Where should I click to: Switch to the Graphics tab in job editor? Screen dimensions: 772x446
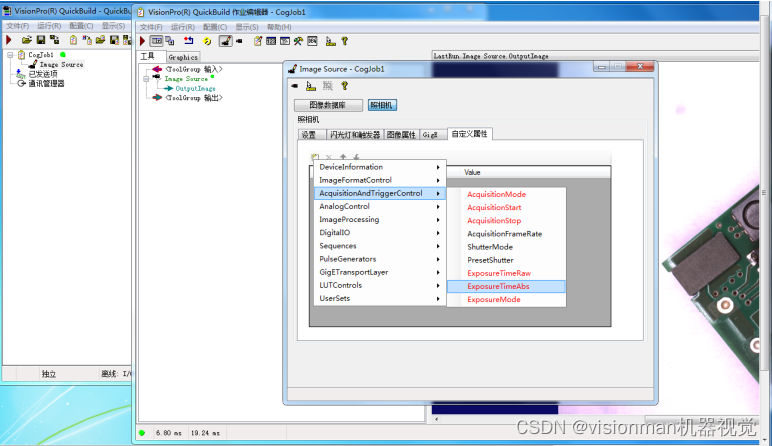coord(183,57)
